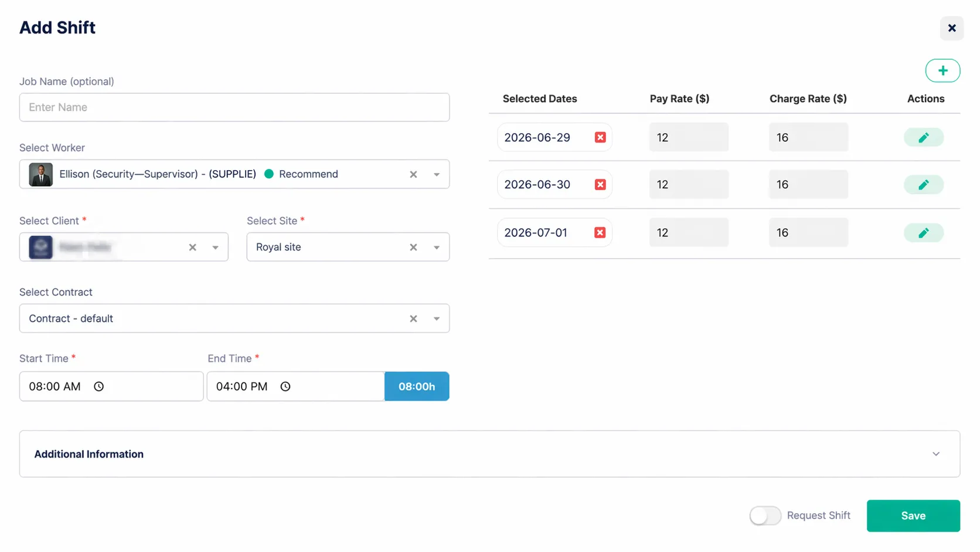Close the Add Shift dialog
The height and width of the screenshot is (552, 980).
tap(951, 28)
